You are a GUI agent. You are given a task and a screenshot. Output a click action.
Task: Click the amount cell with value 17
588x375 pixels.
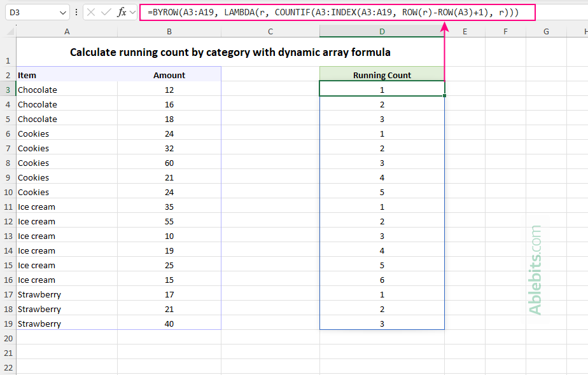pos(169,294)
